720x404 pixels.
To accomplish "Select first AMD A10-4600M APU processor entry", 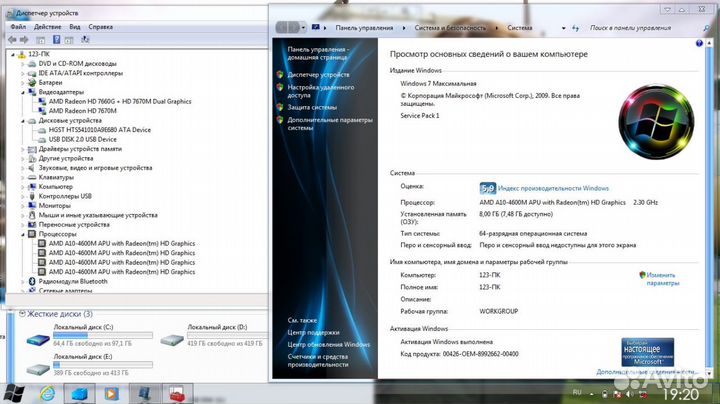I will tap(122, 243).
